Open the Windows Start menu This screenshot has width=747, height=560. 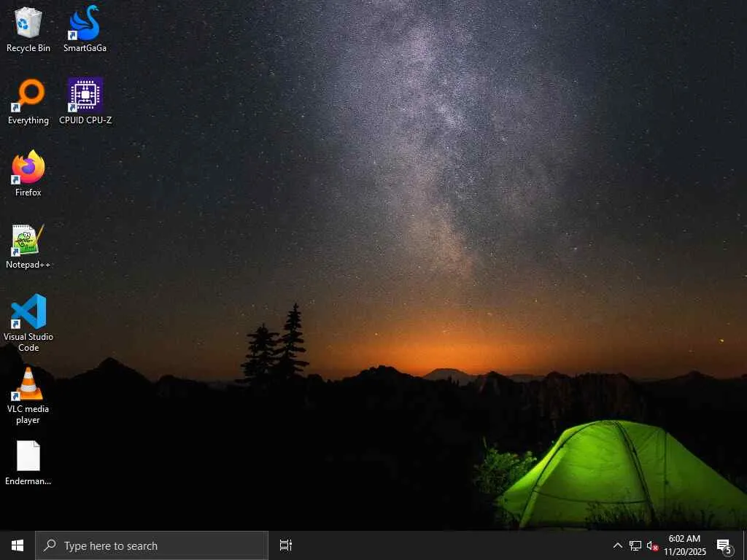[x=18, y=545]
